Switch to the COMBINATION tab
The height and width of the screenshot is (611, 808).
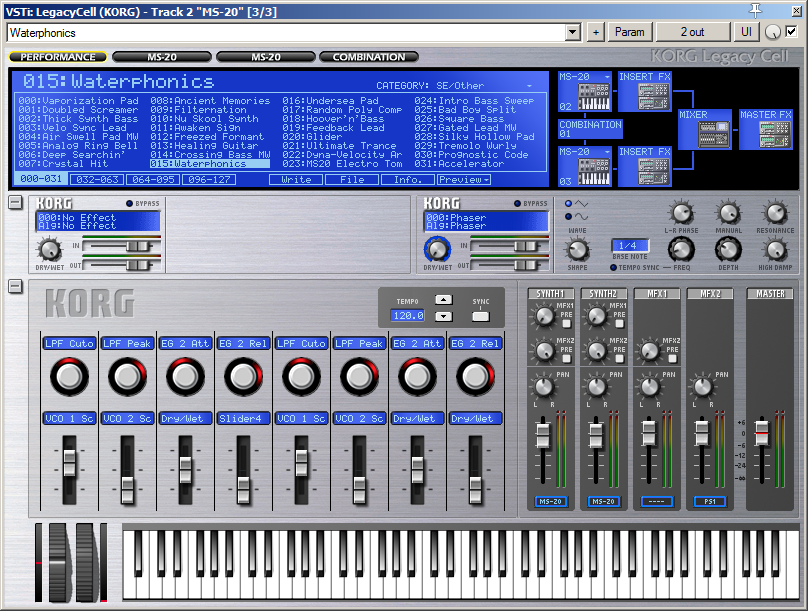click(x=369, y=57)
